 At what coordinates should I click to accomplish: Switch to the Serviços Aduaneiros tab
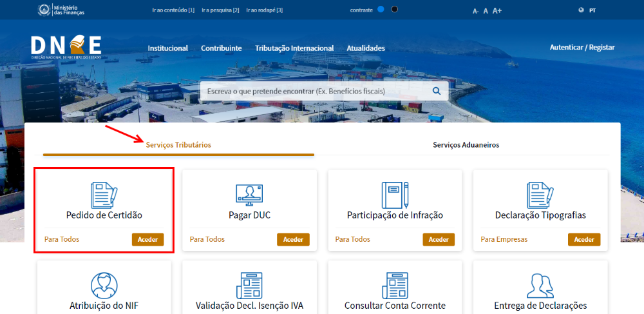[x=466, y=145]
